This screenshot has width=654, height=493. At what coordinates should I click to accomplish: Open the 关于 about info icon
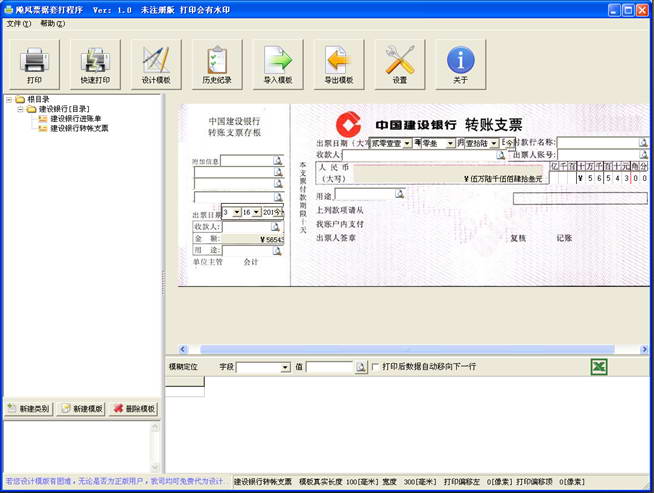460,64
